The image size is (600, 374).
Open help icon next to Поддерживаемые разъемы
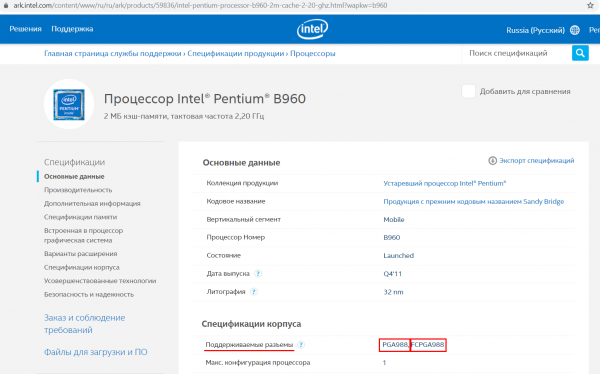[x=301, y=345]
